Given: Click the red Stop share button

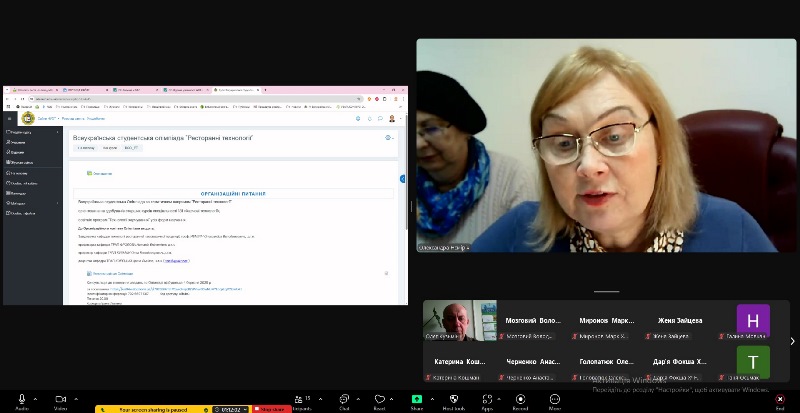Looking at the screenshot, I should coord(271,409).
